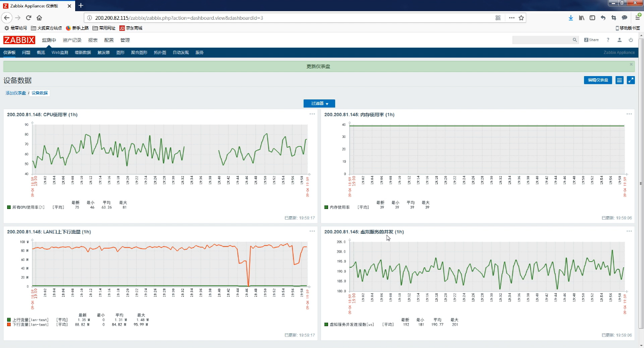Open the 新手上路 bookmark

click(x=77, y=28)
